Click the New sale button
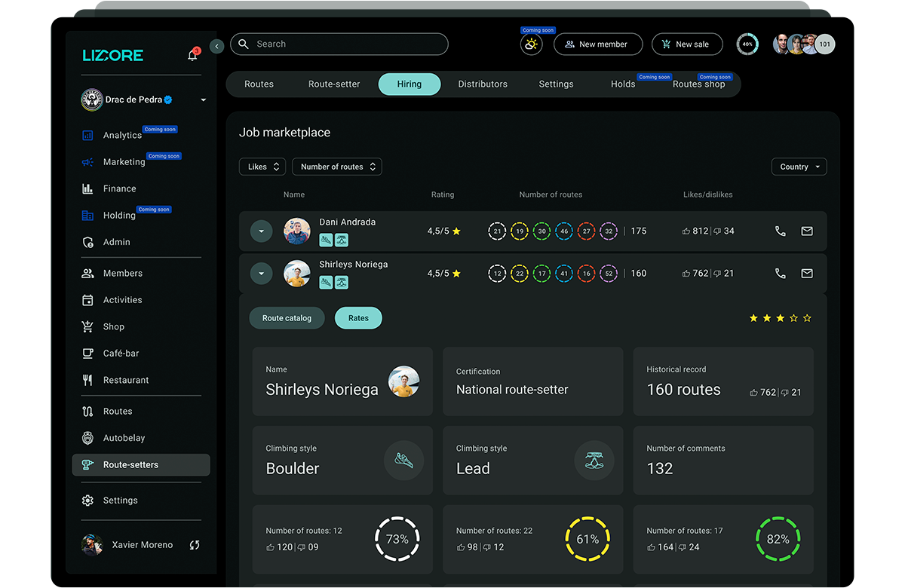This screenshot has width=905, height=588. pos(686,44)
